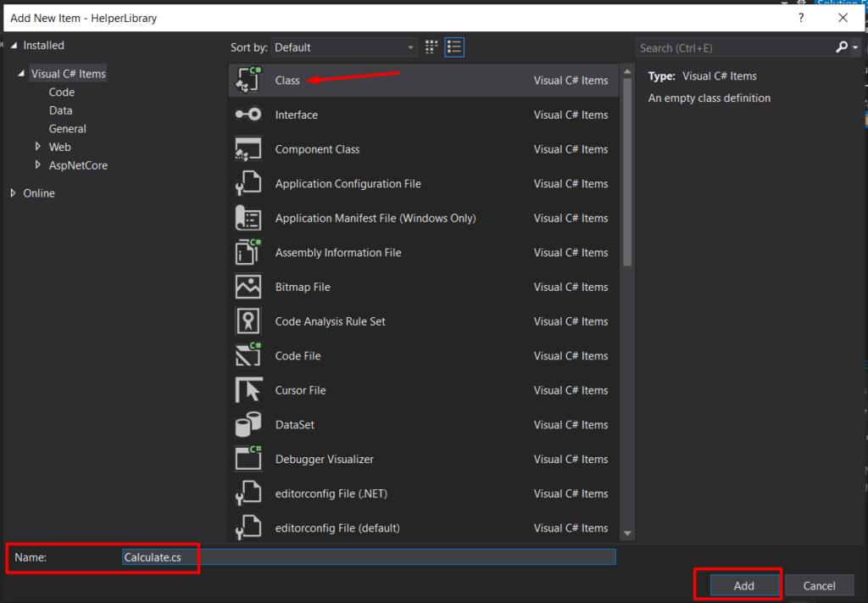Image resolution: width=868 pixels, height=603 pixels.
Task: Click the Cancel button
Action: coord(819,585)
